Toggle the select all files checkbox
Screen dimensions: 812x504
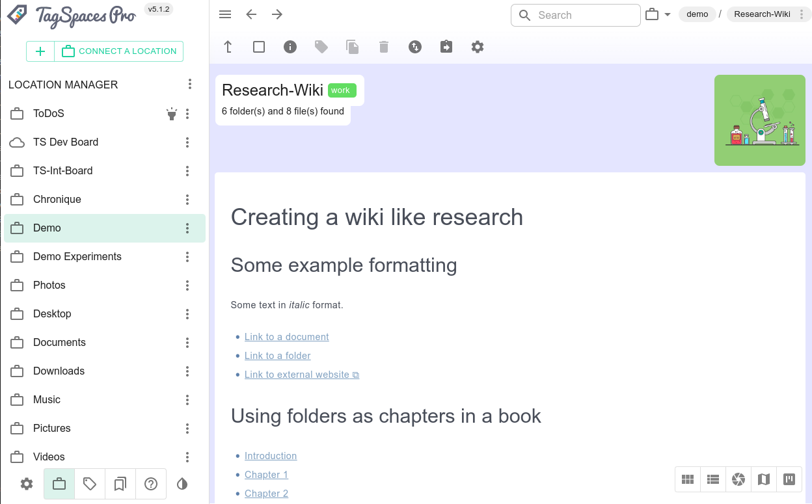click(259, 47)
